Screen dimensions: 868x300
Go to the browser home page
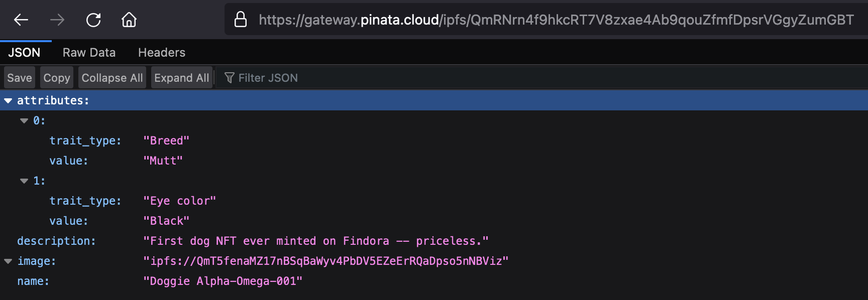129,20
